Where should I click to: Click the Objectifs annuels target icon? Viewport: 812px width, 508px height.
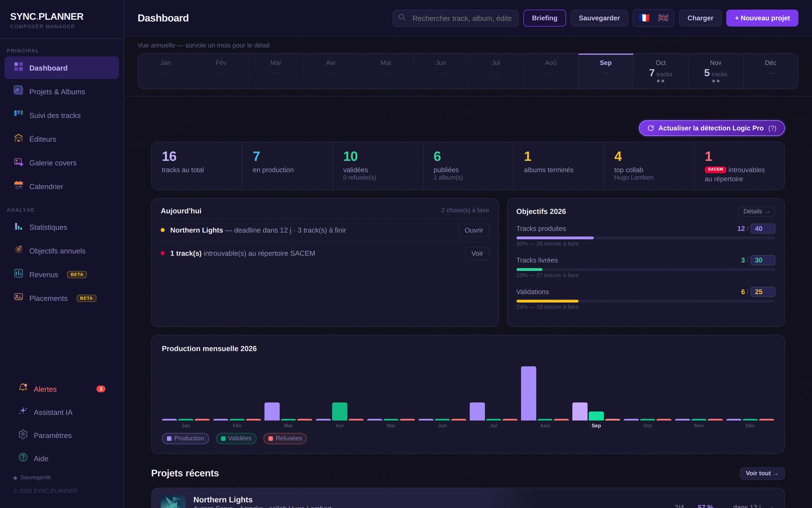(x=18, y=249)
